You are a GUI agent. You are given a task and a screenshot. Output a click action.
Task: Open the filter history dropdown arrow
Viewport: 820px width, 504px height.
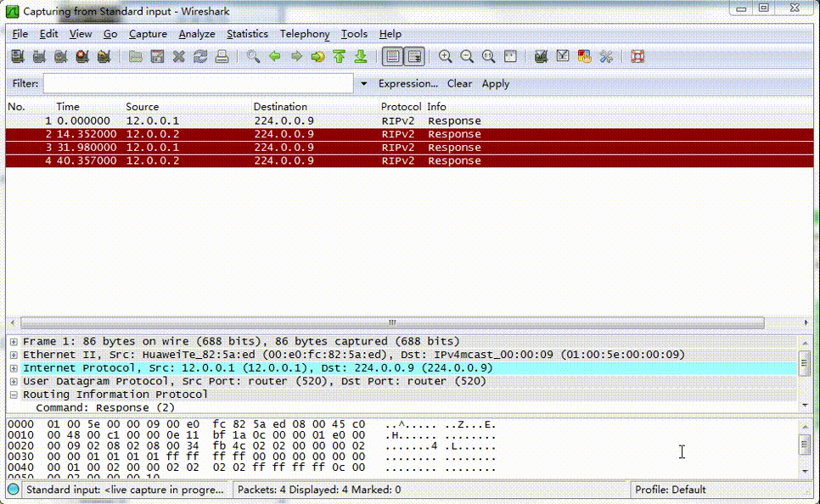point(363,84)
